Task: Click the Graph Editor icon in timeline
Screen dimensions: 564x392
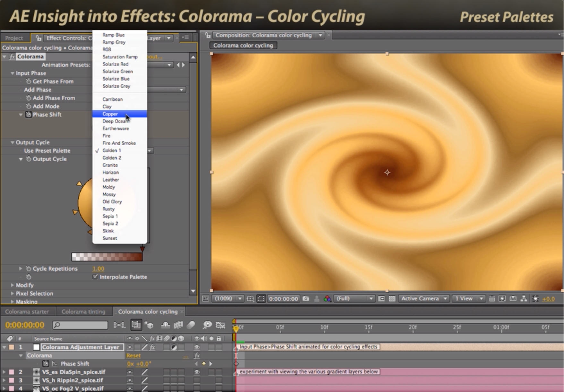Action: [220, 325]
